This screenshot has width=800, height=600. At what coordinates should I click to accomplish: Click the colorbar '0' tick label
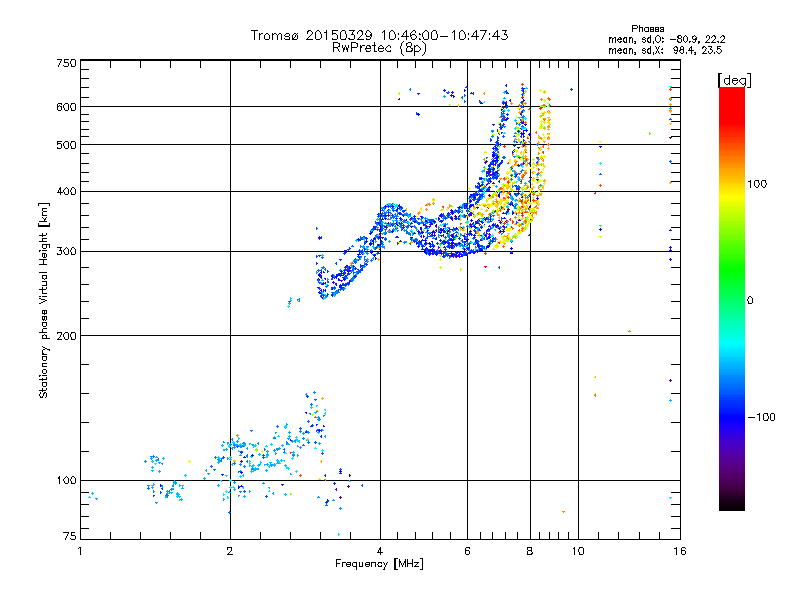pyautogui.click(x=750, y=301)
